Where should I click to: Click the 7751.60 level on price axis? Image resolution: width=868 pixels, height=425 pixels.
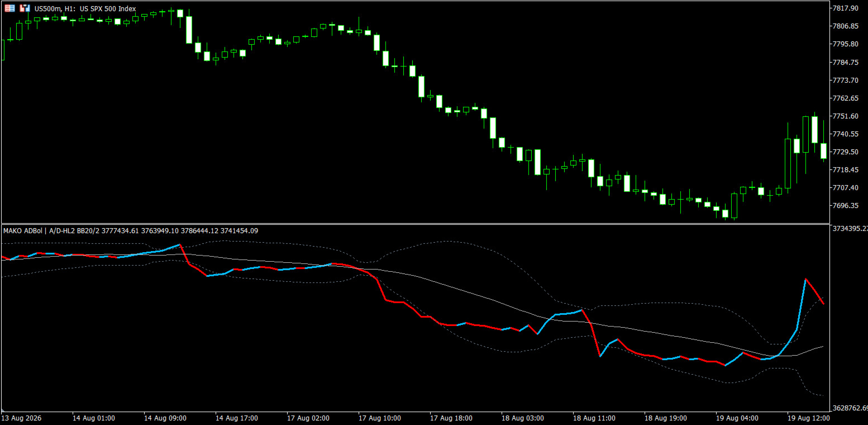point(845,116)
